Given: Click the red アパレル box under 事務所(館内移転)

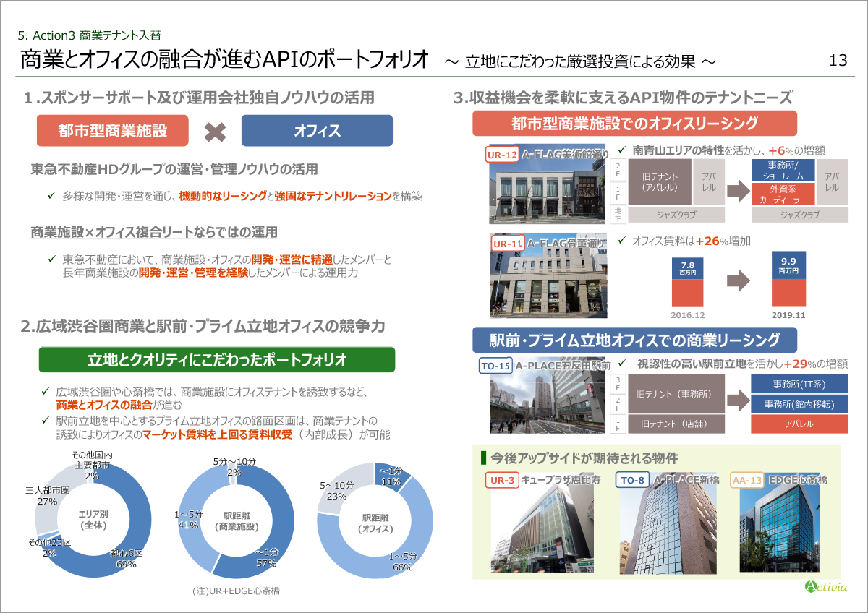Looking at the screenshot, I should click(x=799, y=424).
